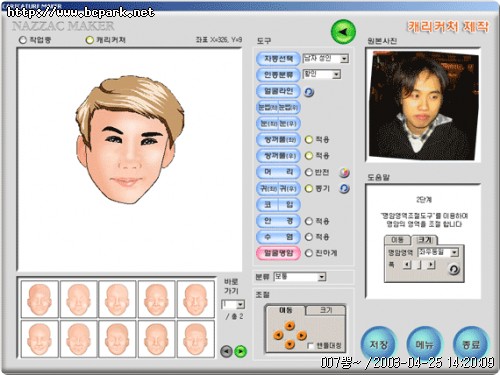Toggle the radio option beside the ear buttons
Image resolution: width=500 pixels, height=375 pixels.
(x=309, y=189)
